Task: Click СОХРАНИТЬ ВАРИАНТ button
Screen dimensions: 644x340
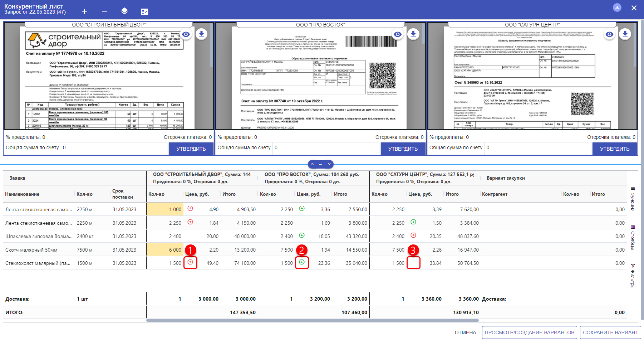Action: 610,332
